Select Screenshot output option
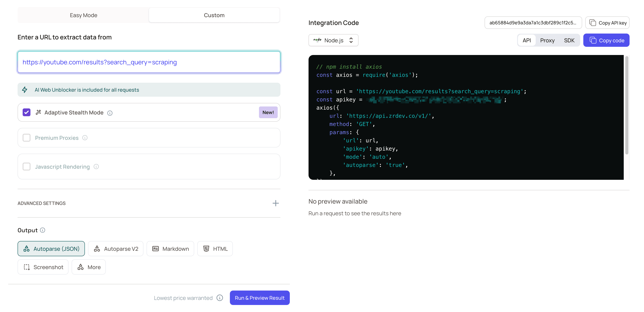 [x=43, y=267]
